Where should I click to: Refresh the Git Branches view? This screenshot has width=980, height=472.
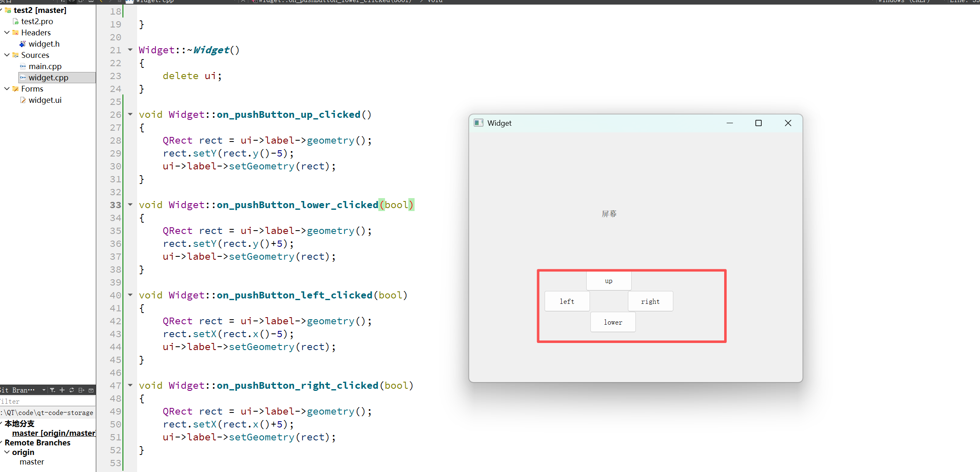tap(72, 390)
